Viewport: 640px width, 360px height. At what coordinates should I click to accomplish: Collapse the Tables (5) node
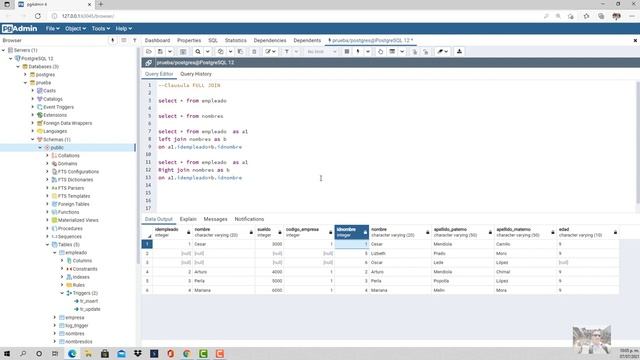click(47, 244)
